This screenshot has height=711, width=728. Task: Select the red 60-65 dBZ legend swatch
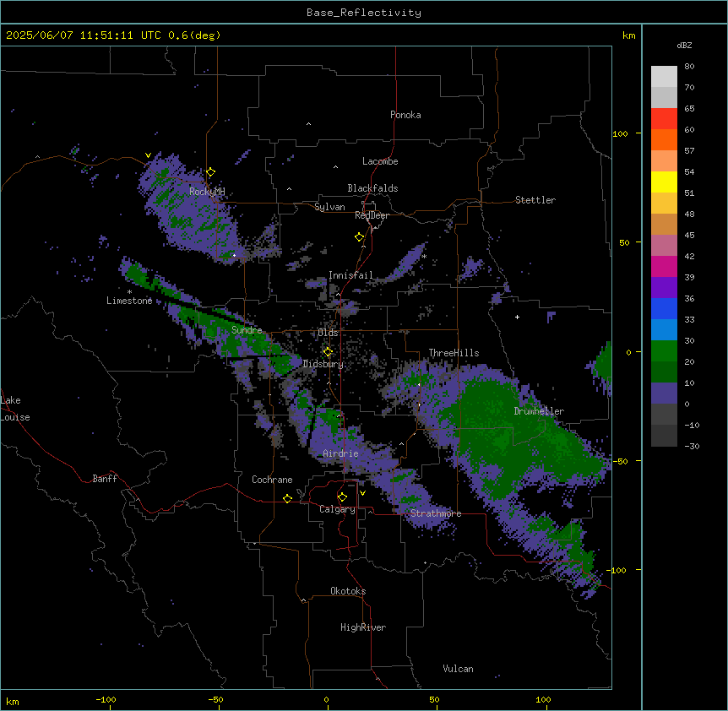[664, 119]
